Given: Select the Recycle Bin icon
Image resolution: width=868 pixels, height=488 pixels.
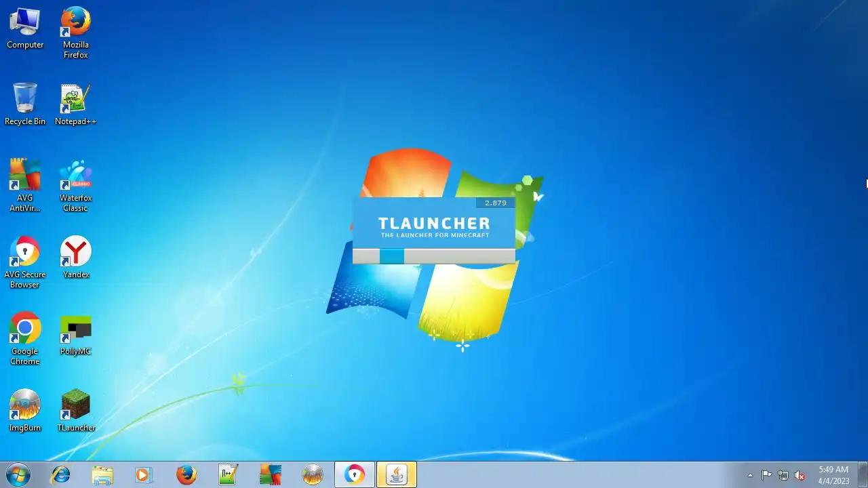Looking at the screenshot, I should (25, 104).
